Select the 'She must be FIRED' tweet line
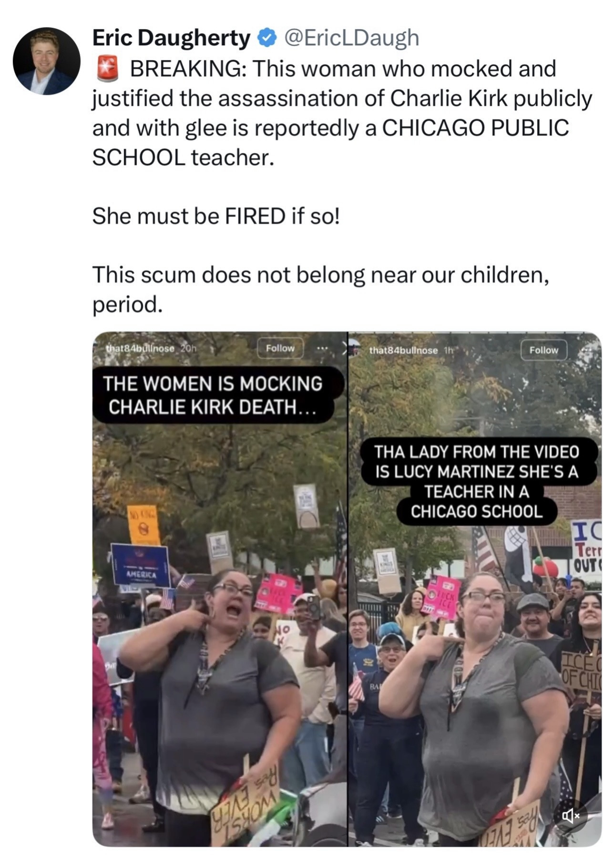Image resolution: width=615 pixels, height=868 pixels. [216, 216]
